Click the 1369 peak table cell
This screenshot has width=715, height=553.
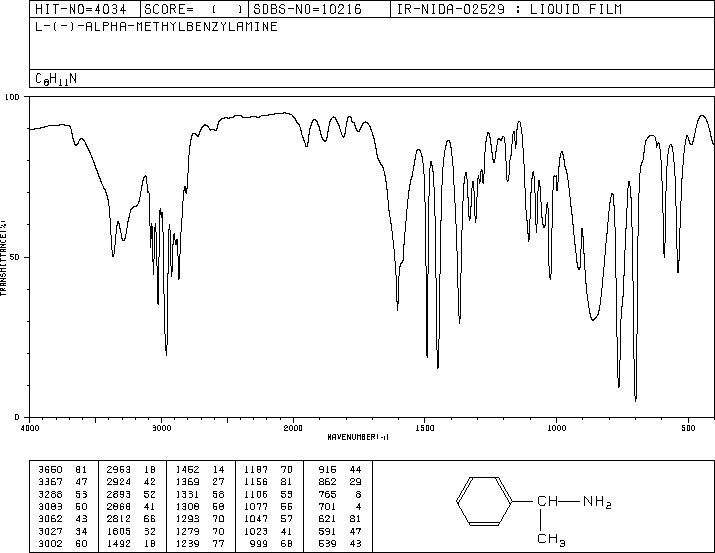pos(187,482)
